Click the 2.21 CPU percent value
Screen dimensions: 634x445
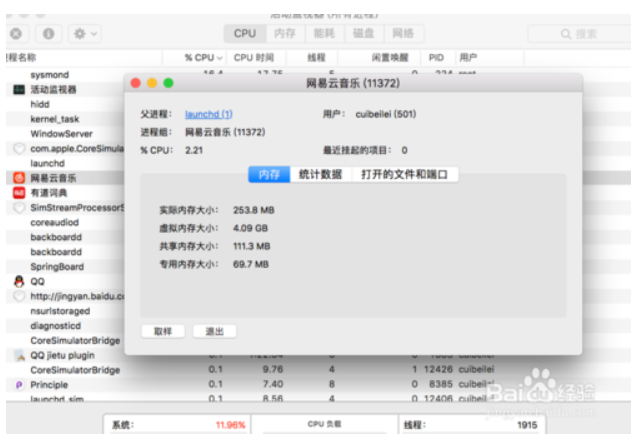(x=194, y=150)
